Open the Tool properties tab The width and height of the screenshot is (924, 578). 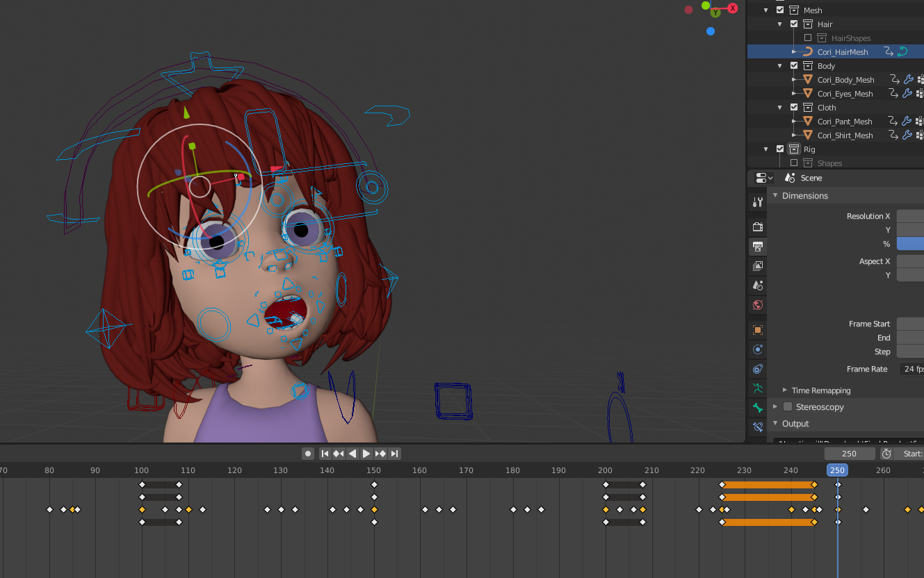click(758, 202)
